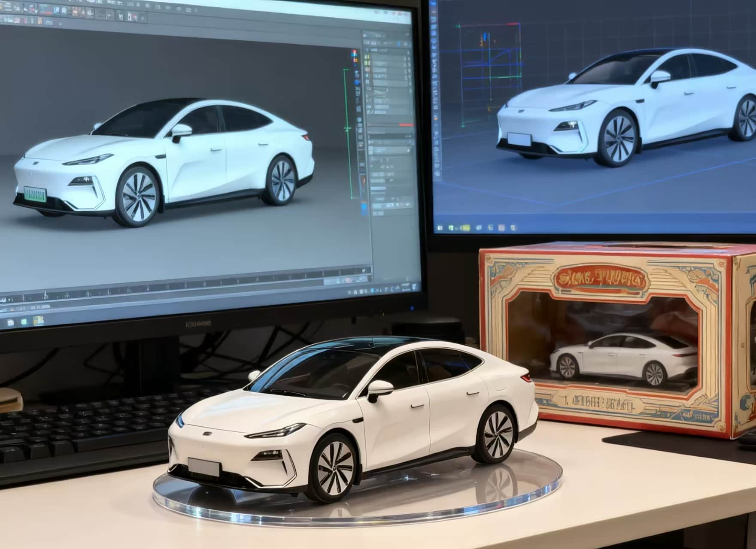Open the yellow folder icon on the left monitor taskbar
The width and height of the screenshot is (756, 549).
point(38,320)
